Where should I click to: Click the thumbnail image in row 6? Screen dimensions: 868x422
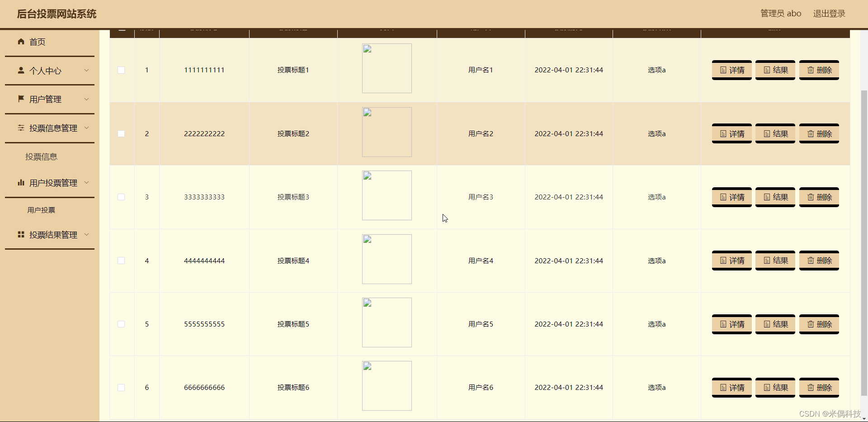(387, 385)
